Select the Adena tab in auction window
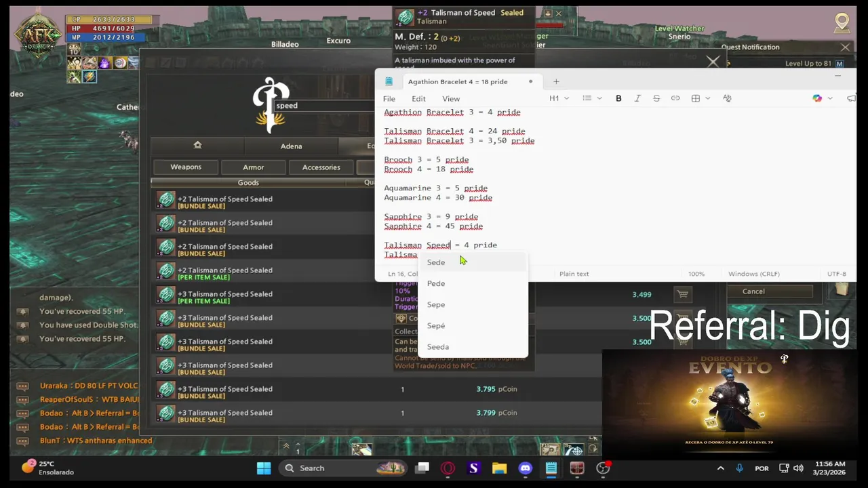Viewport: 868px width, 488px height. (x=291, y=146)
